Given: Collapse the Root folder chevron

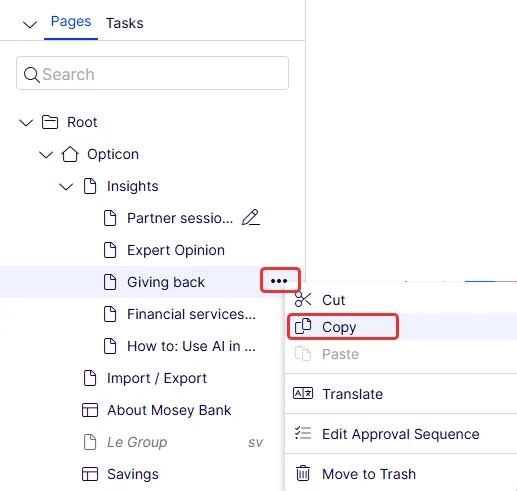Looking at the screenshot, I should [26, 122].
